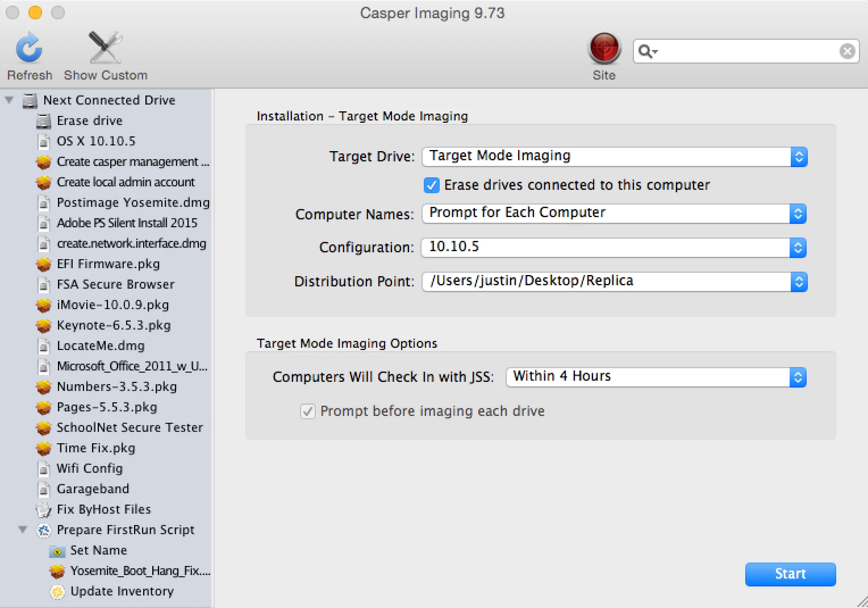Click the yellow minimize window button
Viewport: 868px width, 608px height.
(x=35, y=13)
